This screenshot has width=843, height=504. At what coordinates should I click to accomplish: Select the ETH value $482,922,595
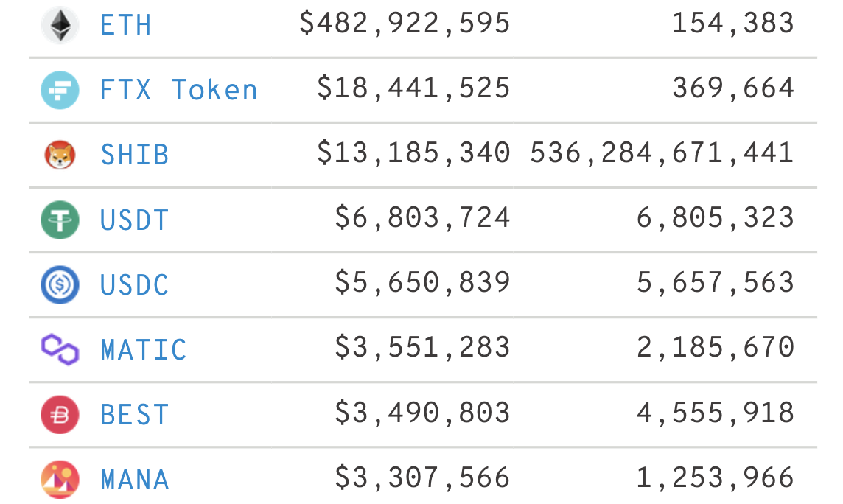(x=405, y=24)
